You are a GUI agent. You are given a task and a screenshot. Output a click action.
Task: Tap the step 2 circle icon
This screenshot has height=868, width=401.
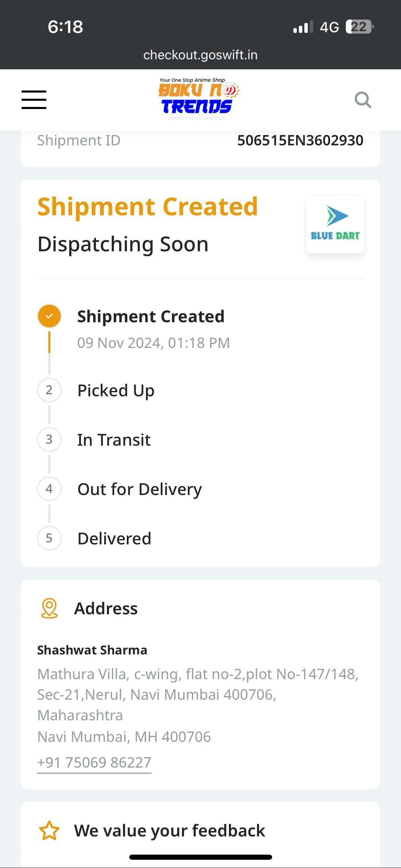pos(49,390)
